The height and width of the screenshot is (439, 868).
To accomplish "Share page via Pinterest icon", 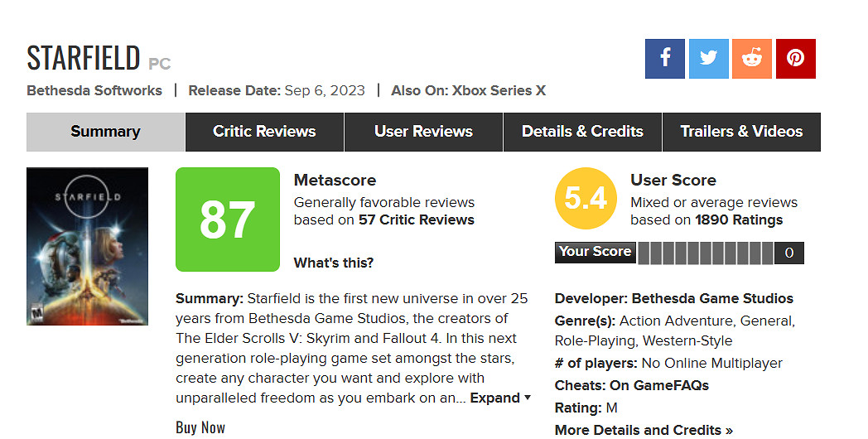I will click(x=795, y=59).
